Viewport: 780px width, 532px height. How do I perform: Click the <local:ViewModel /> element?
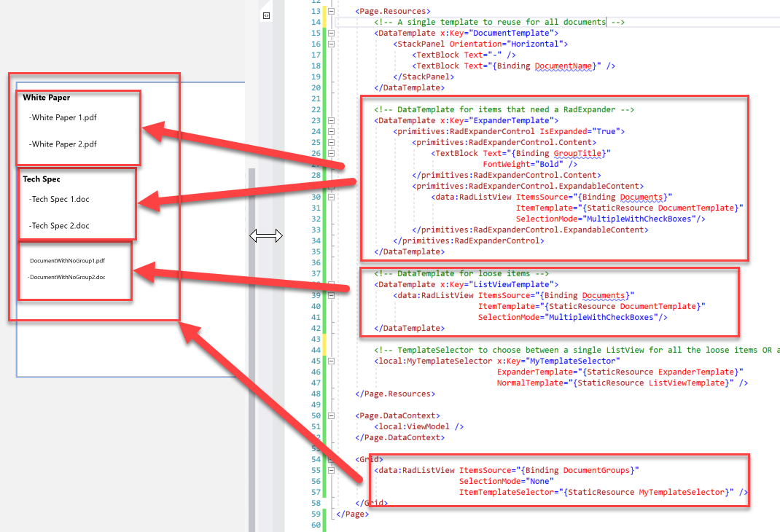point(419,426)
